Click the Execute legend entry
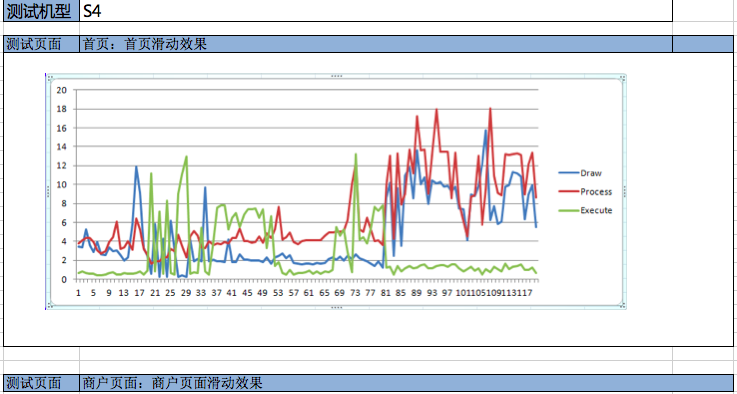Image resolution: width=737 pixels, height=394 pixels. [x=585, y=211]
